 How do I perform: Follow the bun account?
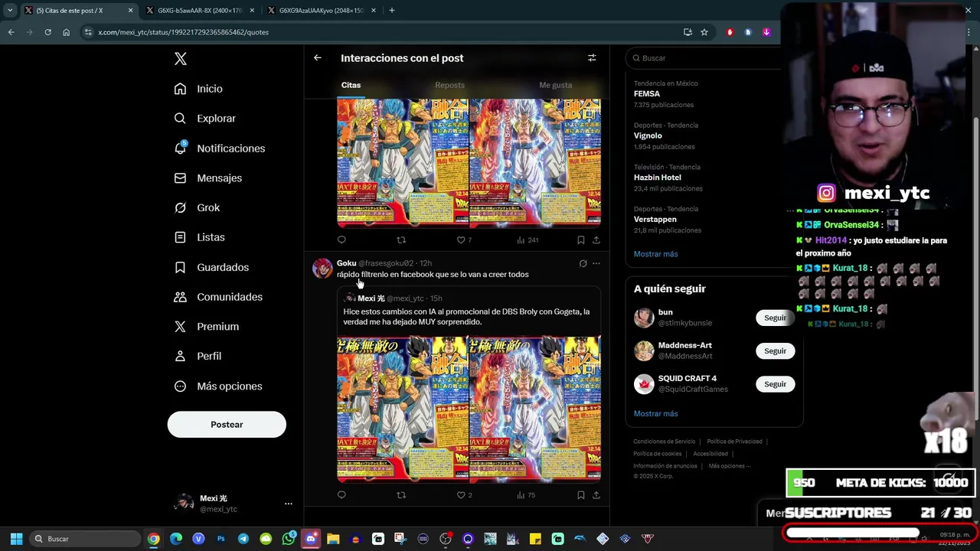pyautogui.click(x=775, y=318)
